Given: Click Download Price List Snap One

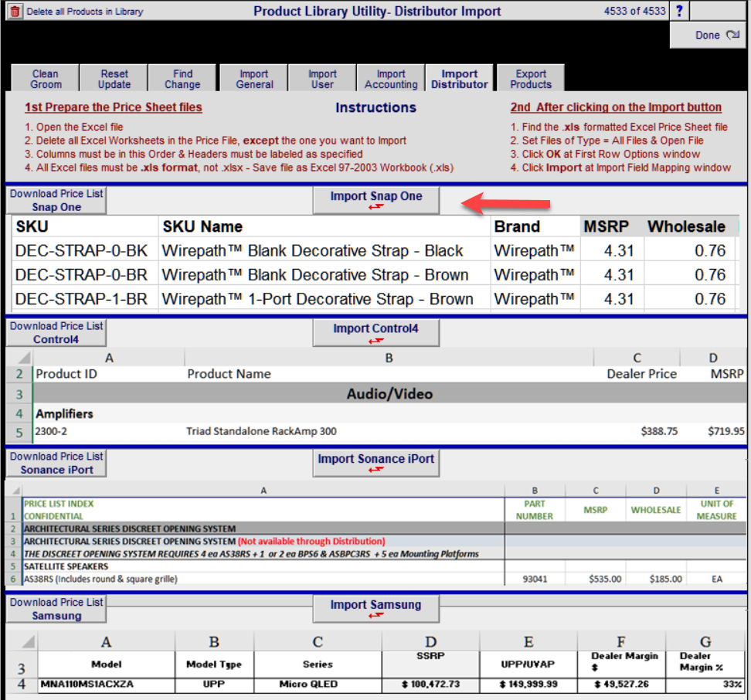Looking at the screenshot, I should (x=56, y=200).
